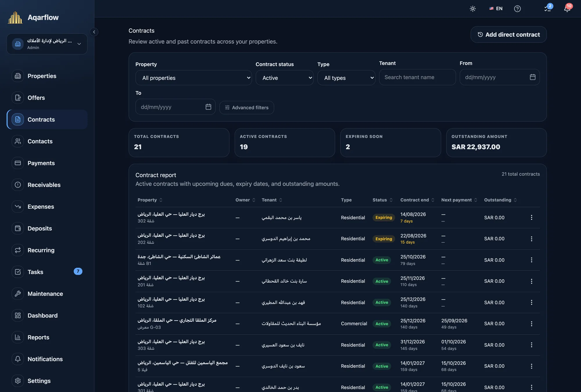This screenshot has height=392, width=581.
Task: Open Offers from the sidebar
Action: click(47, 98)
